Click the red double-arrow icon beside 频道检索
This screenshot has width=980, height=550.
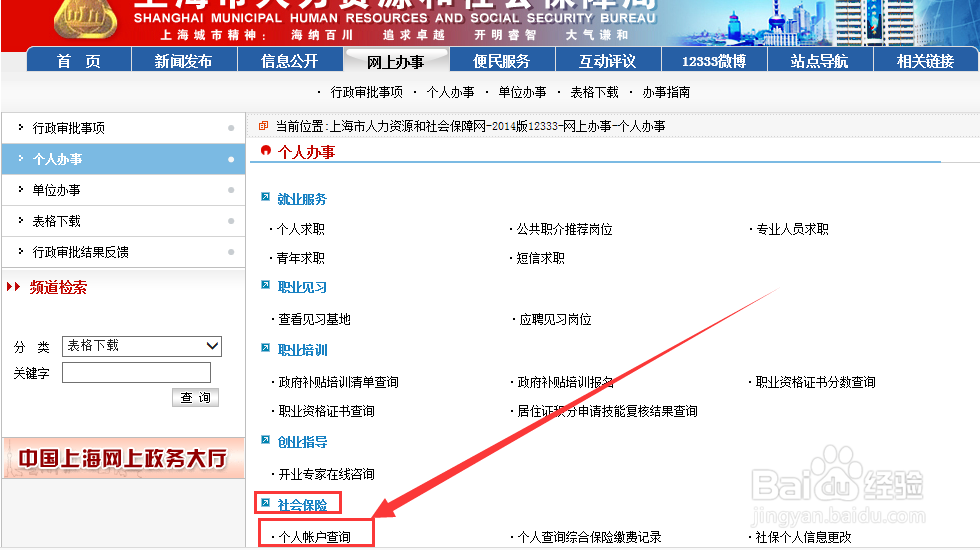coord(13,287)
